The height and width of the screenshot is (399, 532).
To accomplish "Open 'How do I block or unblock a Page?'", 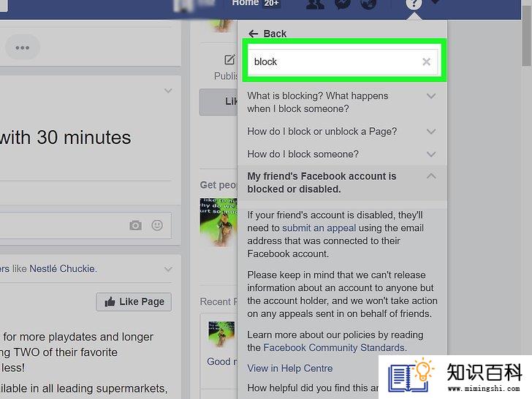I will tap(322, 132).
